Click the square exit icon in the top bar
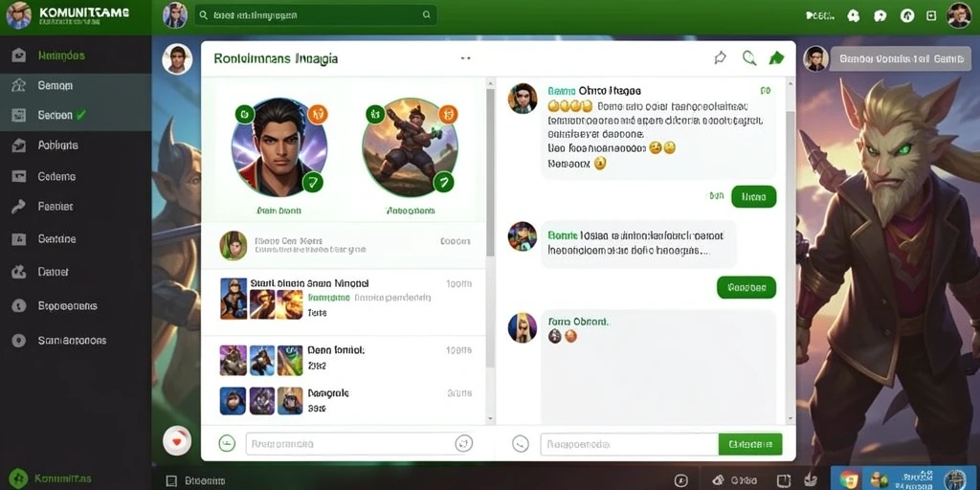 931,15
